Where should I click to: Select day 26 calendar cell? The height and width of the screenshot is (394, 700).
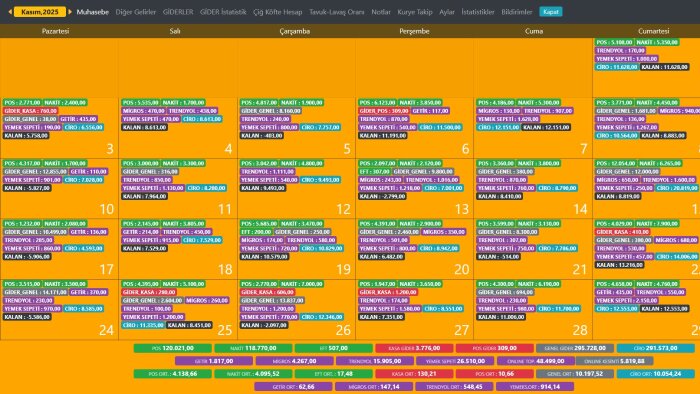[x=296, y=309]
